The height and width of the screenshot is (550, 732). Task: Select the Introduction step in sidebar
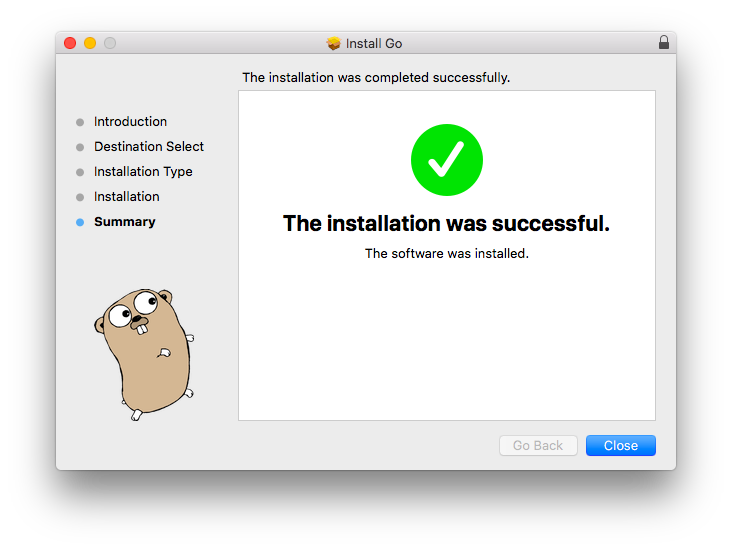click(x=130, y=121)
